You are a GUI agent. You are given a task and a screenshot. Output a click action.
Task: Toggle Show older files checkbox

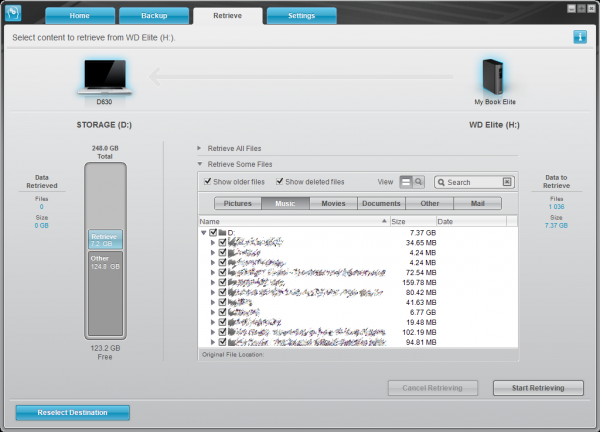point(208,181)
